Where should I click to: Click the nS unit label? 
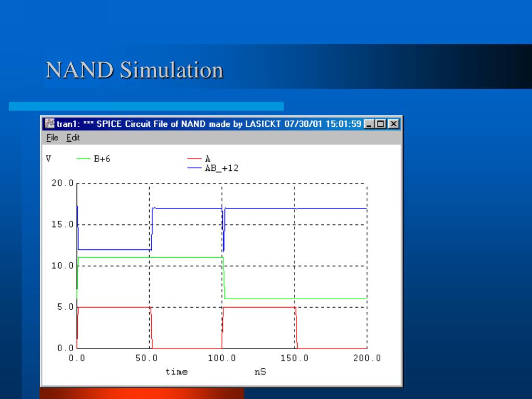(260, 372)
